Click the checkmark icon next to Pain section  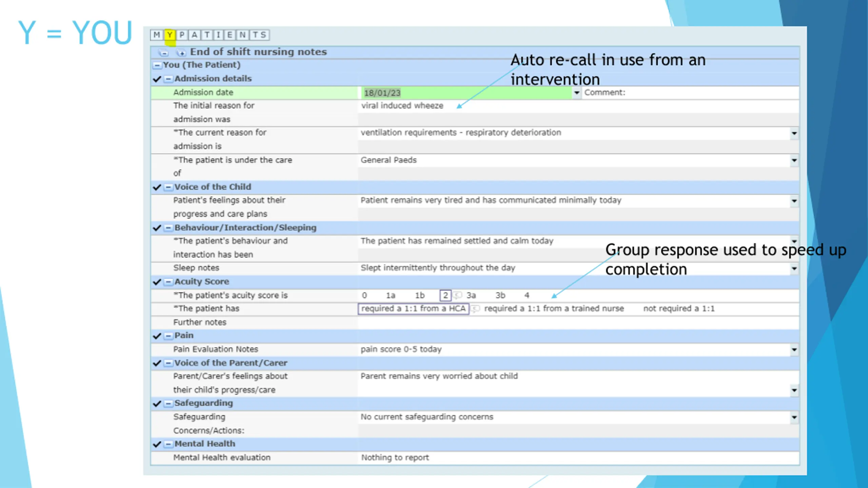[x=157, y=336]
